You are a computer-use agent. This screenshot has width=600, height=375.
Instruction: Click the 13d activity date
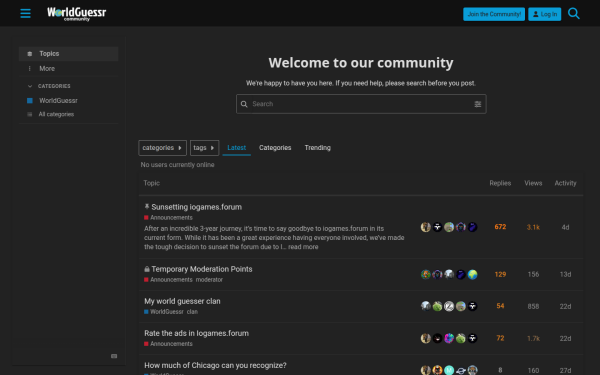point(565,274)
